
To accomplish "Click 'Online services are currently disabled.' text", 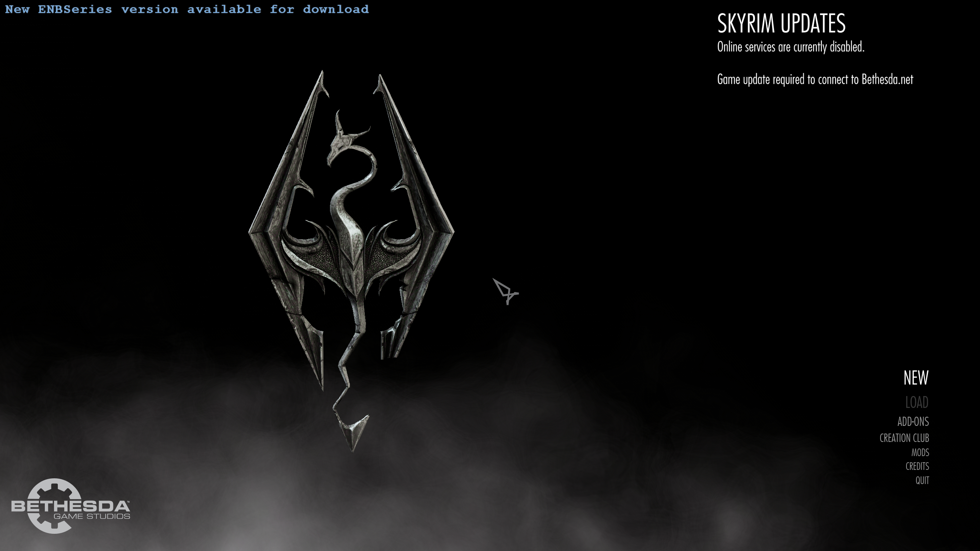I will pyautogui.click(x=791, y=47).
